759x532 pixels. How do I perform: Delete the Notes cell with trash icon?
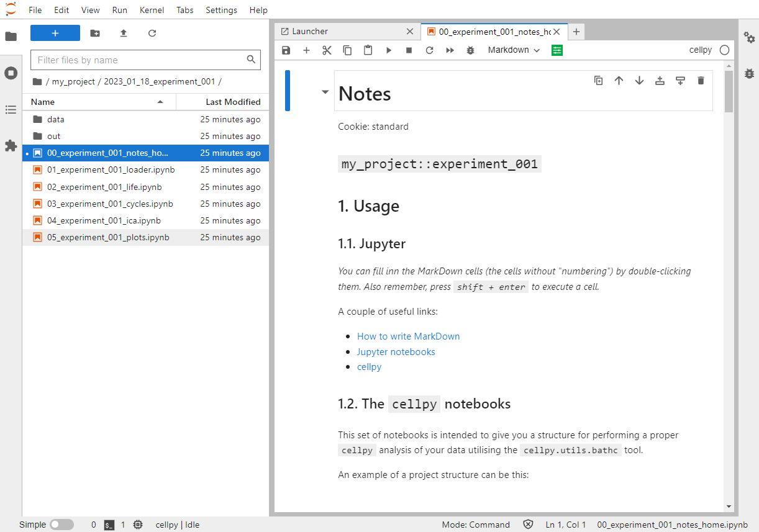(701, 80)
